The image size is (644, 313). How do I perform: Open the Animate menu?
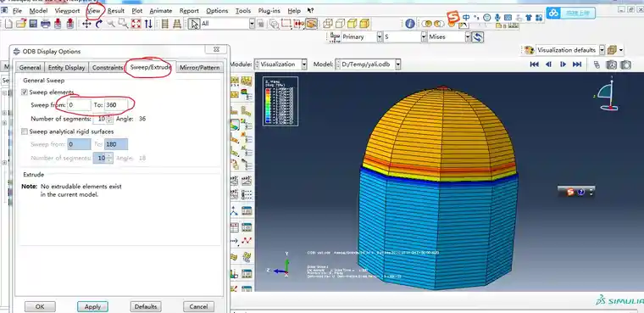(x=161, y=11)
